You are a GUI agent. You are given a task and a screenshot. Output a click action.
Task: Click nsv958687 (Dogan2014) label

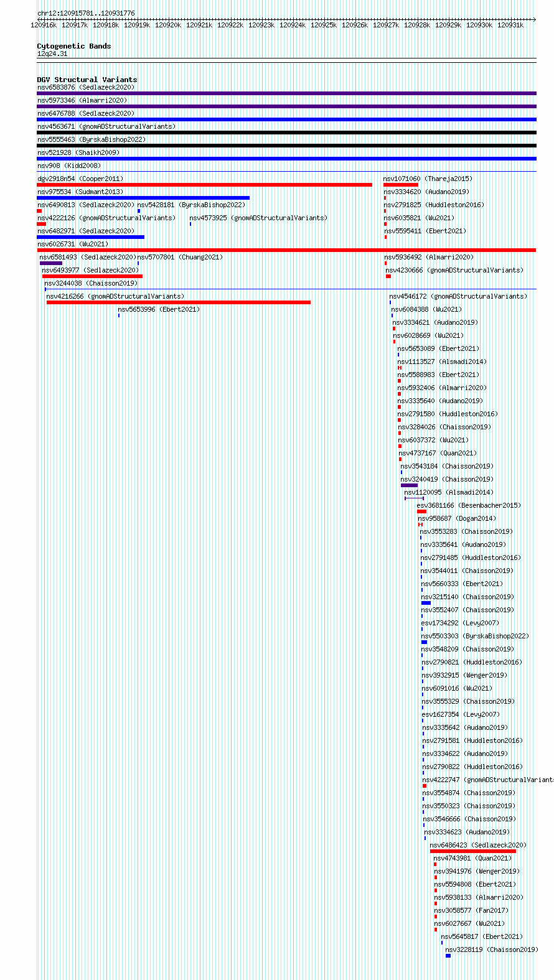(458, 519)
